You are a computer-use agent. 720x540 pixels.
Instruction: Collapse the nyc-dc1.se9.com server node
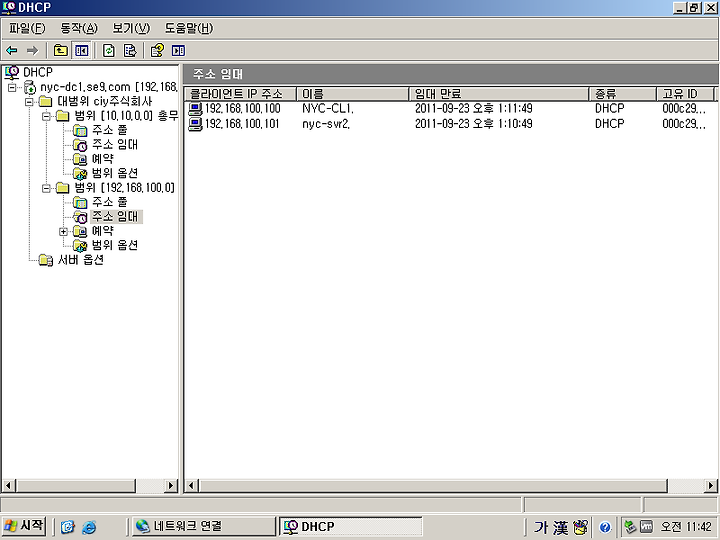(x=12, y=87)
